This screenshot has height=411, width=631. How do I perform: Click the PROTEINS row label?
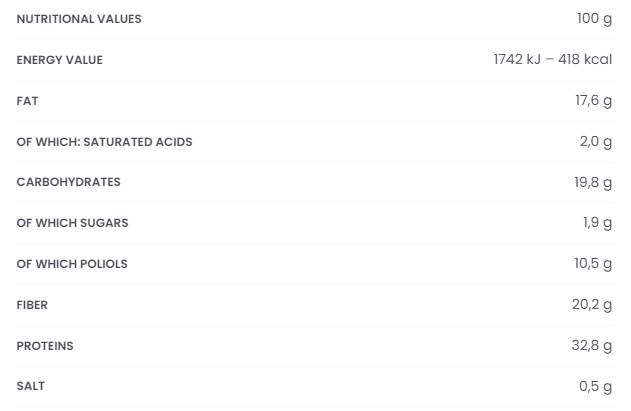[x=45, y=346]
